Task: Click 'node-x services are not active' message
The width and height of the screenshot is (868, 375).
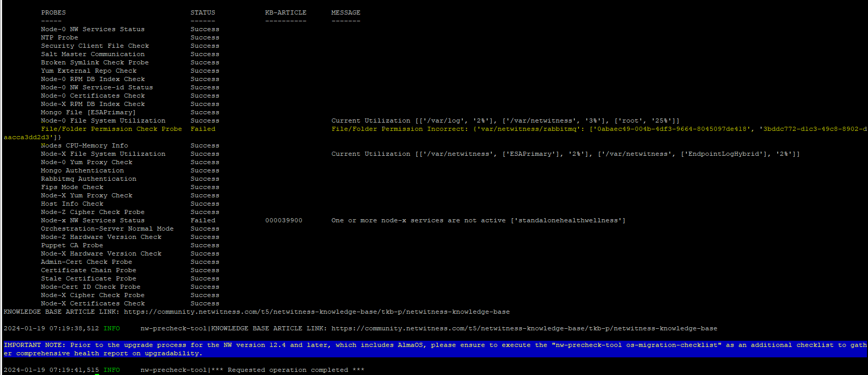Action: coord(478,220)
